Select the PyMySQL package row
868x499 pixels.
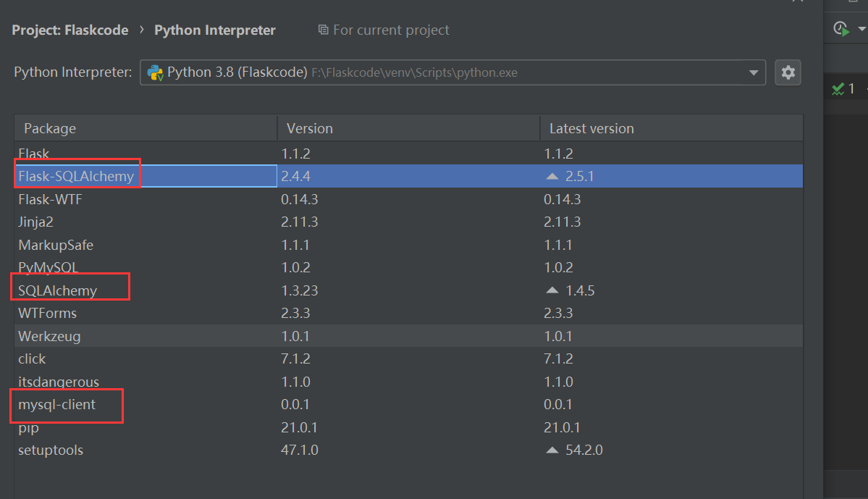[x=408, y=267]
